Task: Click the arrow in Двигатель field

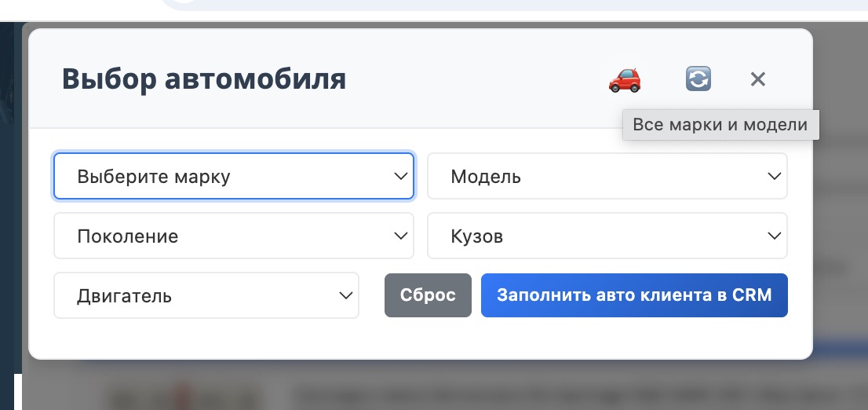Action: [345, 296]
